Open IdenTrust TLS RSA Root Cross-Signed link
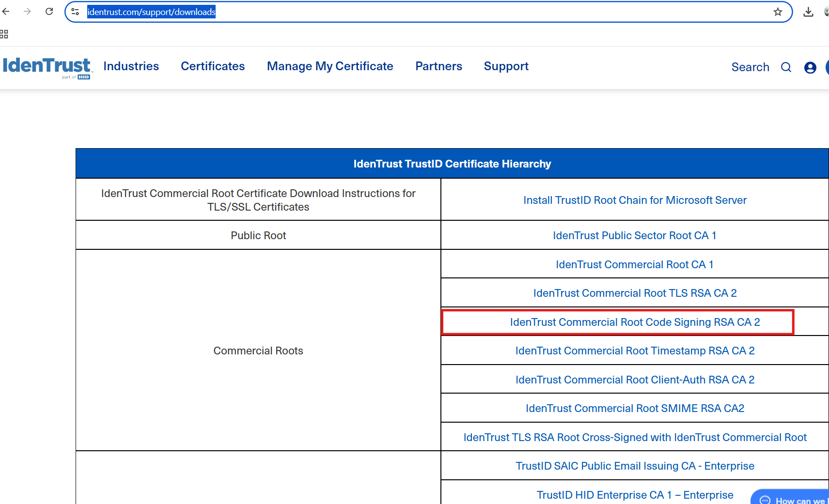The width and height of the screenshot is (829, 504). 635,437
